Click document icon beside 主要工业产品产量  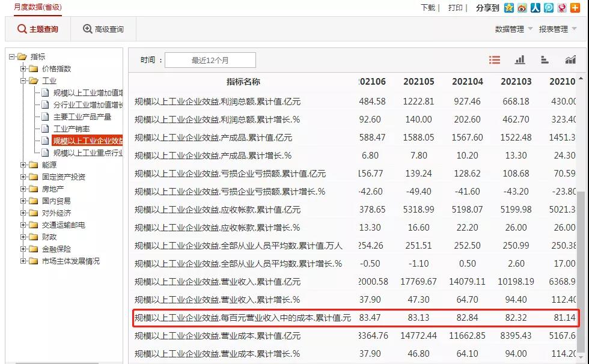[45, 117]
